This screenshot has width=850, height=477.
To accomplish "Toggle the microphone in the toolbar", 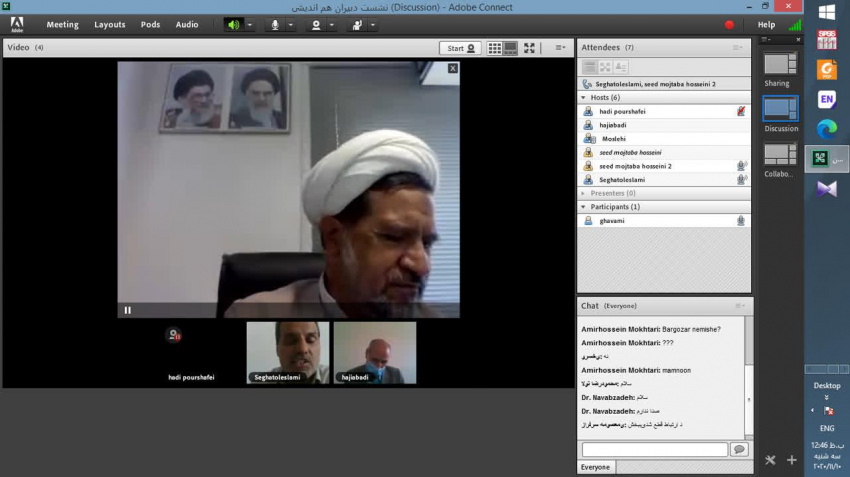I will (x=275, y=24).
